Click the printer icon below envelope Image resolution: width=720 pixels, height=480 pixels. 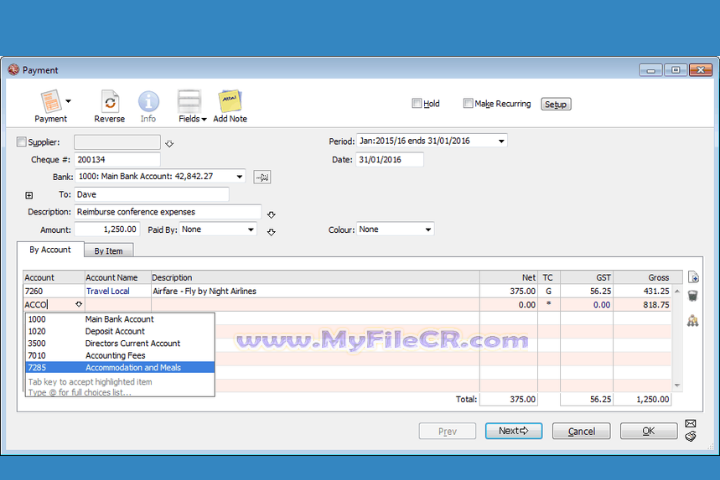(x=691, y=436)
